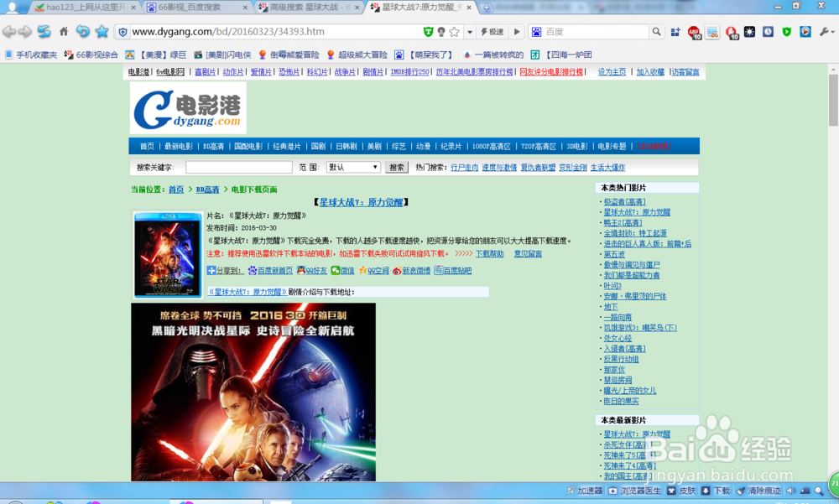The width and height of the screenshot is (839, 504).
Task: Click the green shield icon in the address bar
Action: (x=428, y=32)
